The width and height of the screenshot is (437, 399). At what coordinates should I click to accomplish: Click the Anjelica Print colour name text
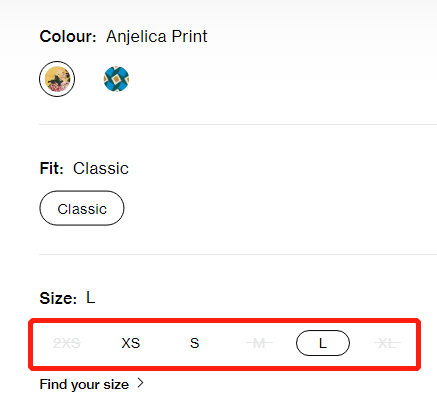click(x=157, y=37)
